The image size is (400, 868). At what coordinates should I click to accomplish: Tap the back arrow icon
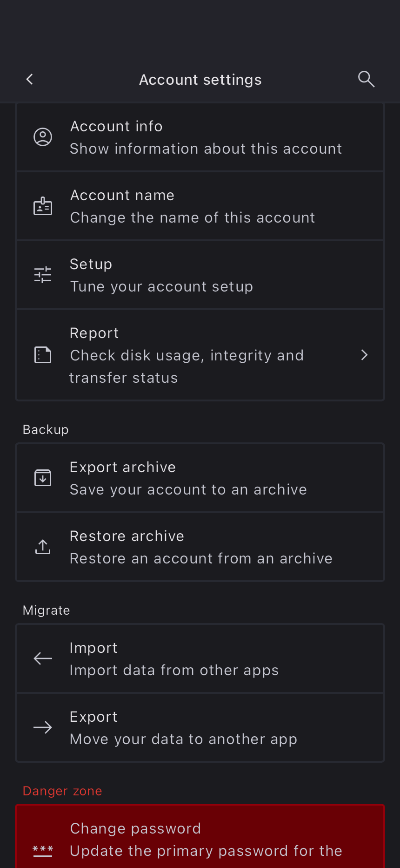(x=30, y=80)
